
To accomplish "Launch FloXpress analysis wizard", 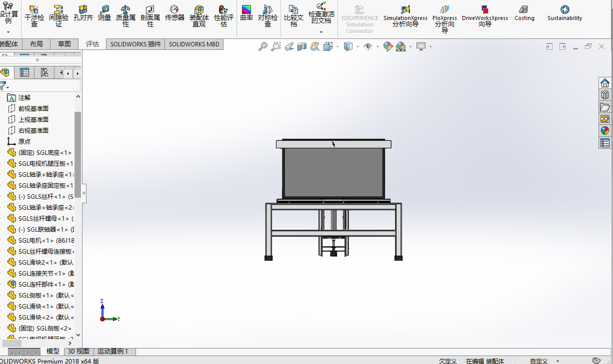I will pos(444,18).
